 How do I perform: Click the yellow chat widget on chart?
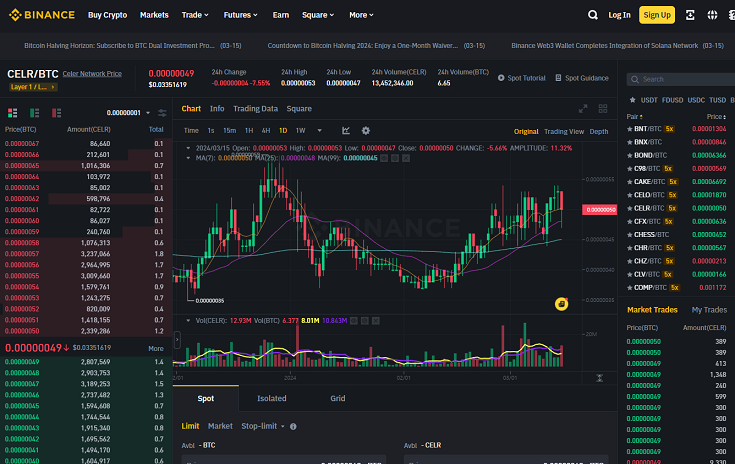coord(561,304)
